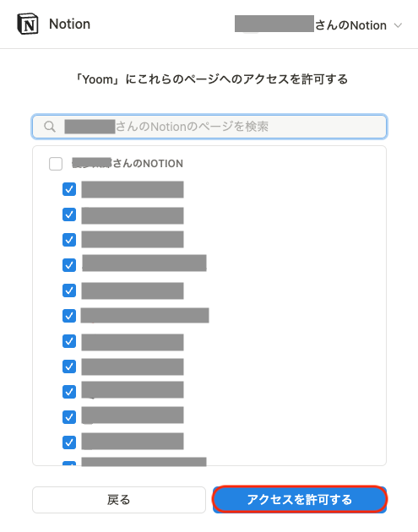Image resolution: width=418 pixels, height=532 pixels.
Task: Click the Notion logo icon
Action: [x=28, y=24]
